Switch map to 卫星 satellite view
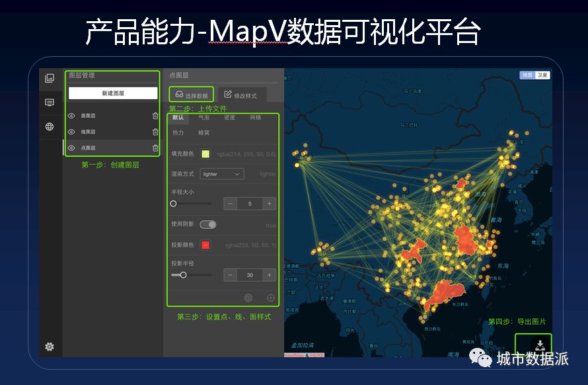 pyautogui.click(x=542, y=75)
